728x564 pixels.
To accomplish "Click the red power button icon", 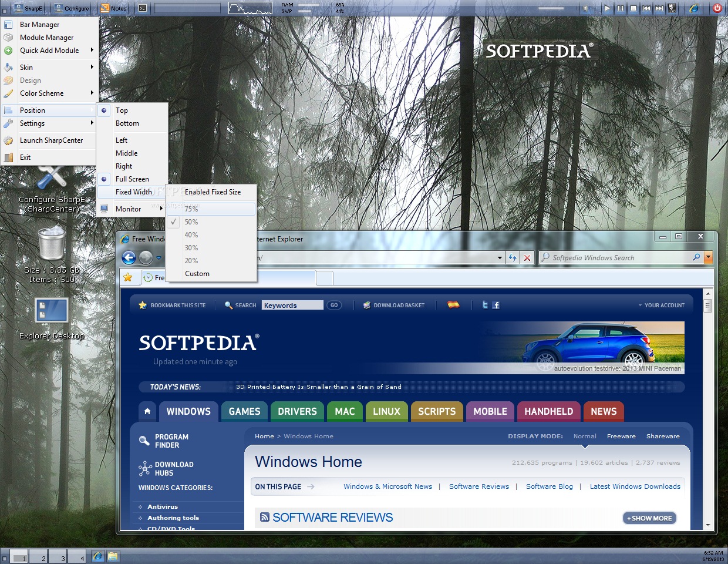I will tap(717, 8).
